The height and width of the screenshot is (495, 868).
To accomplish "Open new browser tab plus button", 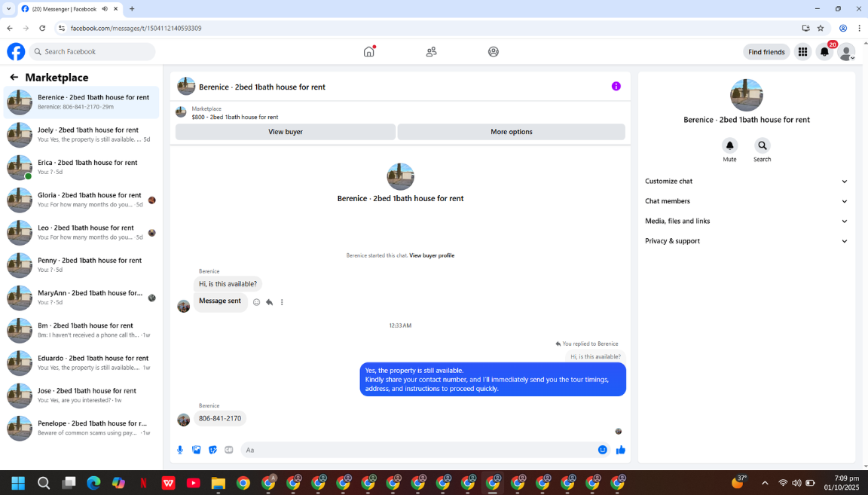I will click(132, 9).
